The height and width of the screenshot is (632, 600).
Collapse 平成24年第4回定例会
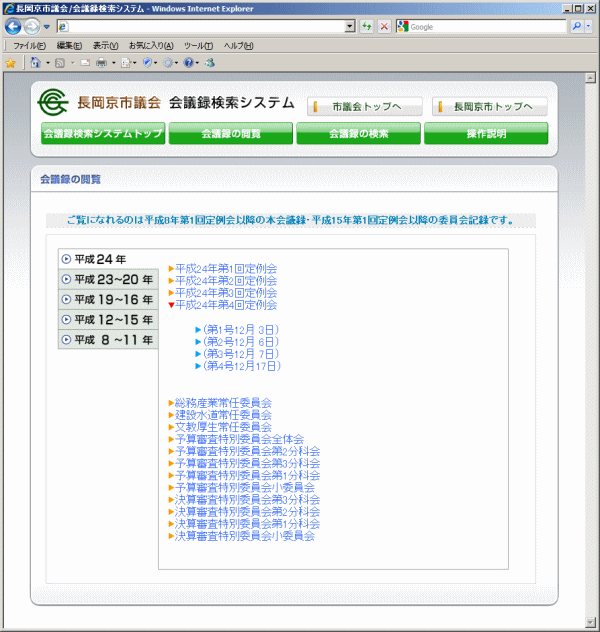(x=226, y=305)
